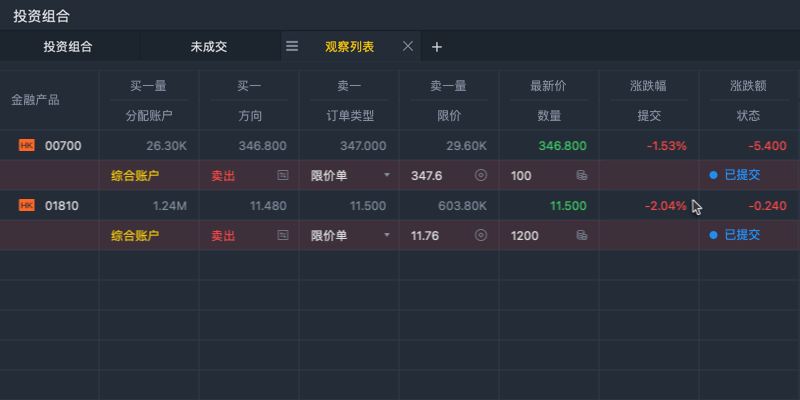Click 卖出 direction in the 01810 row
Image resolution: width=800 pixels, height=400 pixels.
click(x=225, y=236)
